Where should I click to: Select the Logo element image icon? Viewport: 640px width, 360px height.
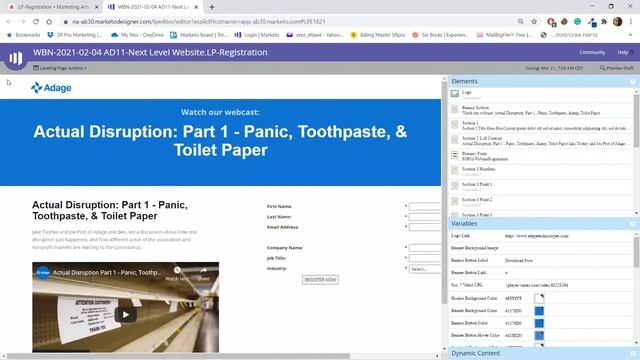(455, 94)
